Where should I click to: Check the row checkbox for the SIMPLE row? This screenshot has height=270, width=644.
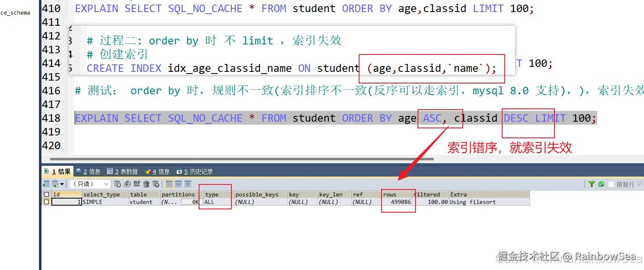pos(46,202)
